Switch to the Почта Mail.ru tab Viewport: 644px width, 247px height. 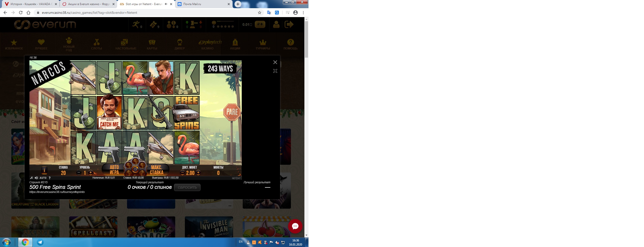click(x=204, y=4)
